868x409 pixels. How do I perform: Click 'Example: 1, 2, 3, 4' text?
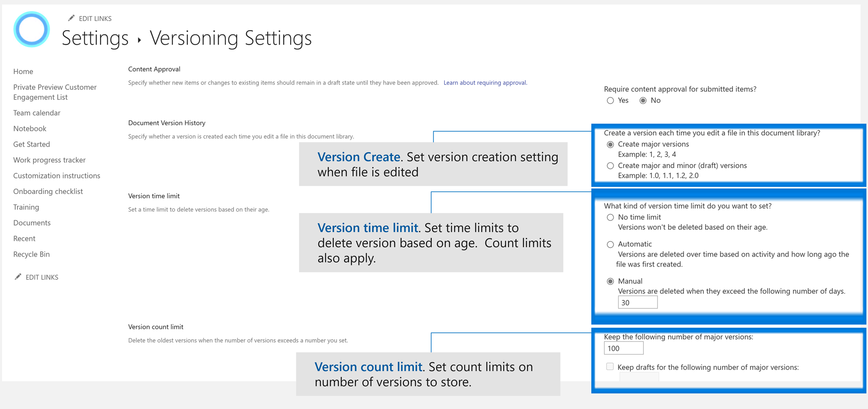click(x=647, y=155)
